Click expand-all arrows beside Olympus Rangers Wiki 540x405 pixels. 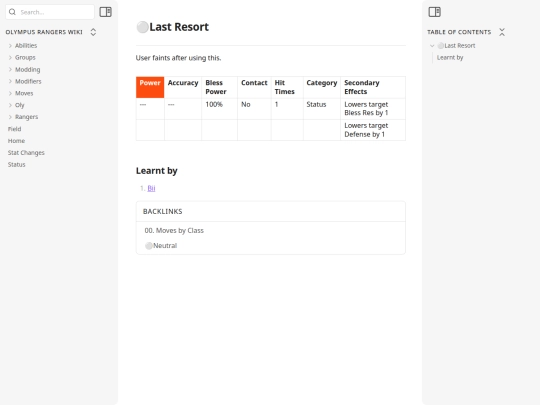(x=93, y=32)
